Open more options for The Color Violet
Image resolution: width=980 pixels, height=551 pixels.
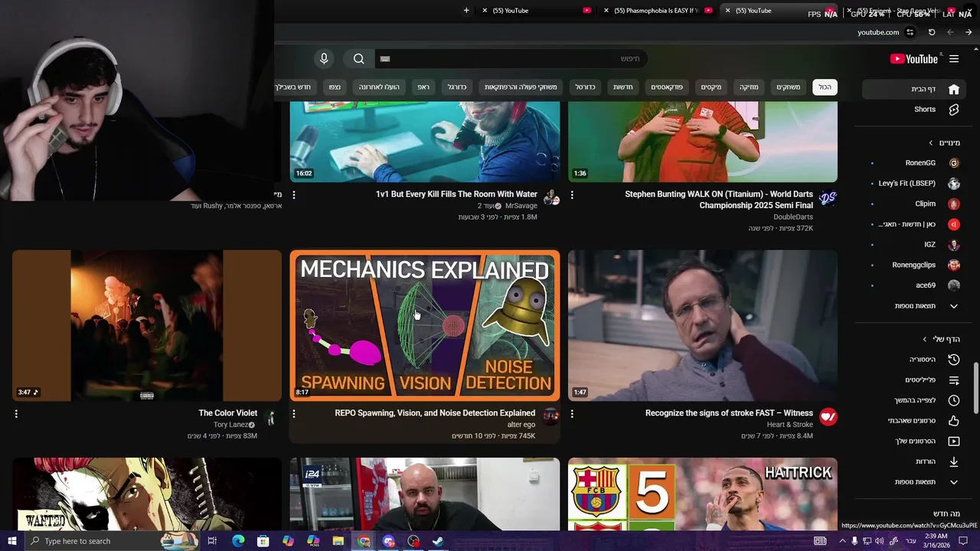click(x=16, y=414)
